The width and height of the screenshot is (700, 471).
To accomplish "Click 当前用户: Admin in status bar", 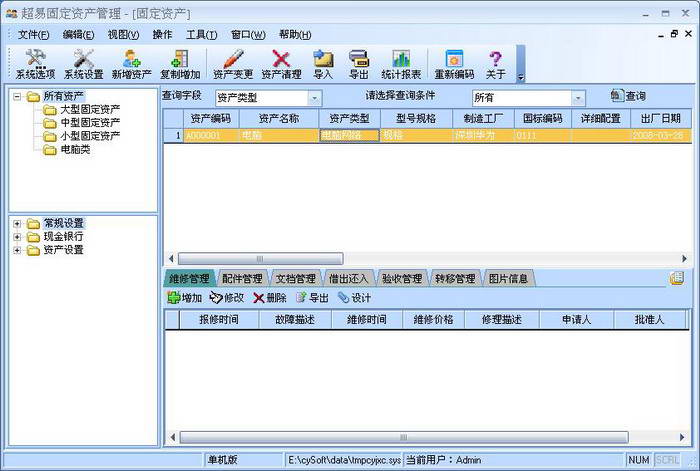I will click(443, 460).
